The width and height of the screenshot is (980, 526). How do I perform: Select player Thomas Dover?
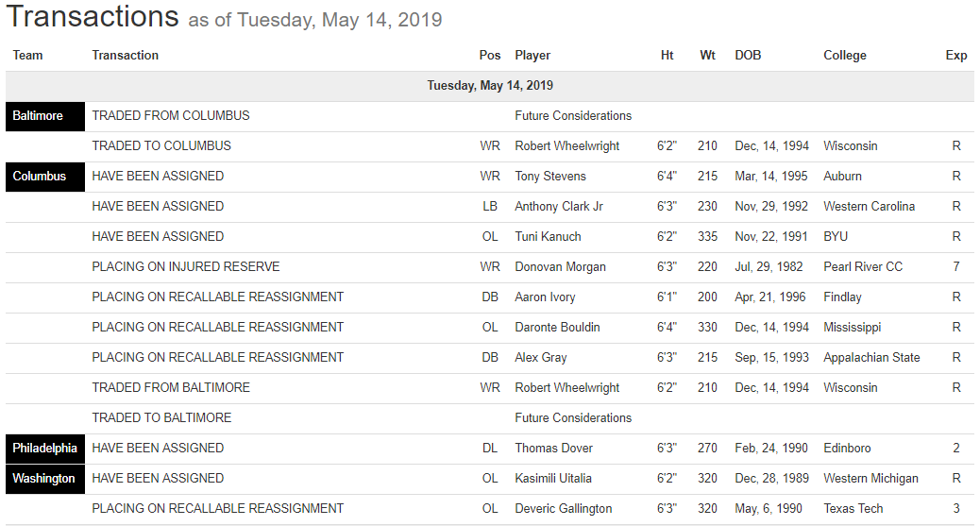[554, 449]
